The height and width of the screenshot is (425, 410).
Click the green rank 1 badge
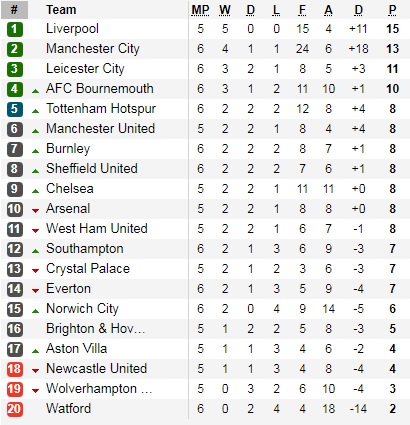point(14,29)
